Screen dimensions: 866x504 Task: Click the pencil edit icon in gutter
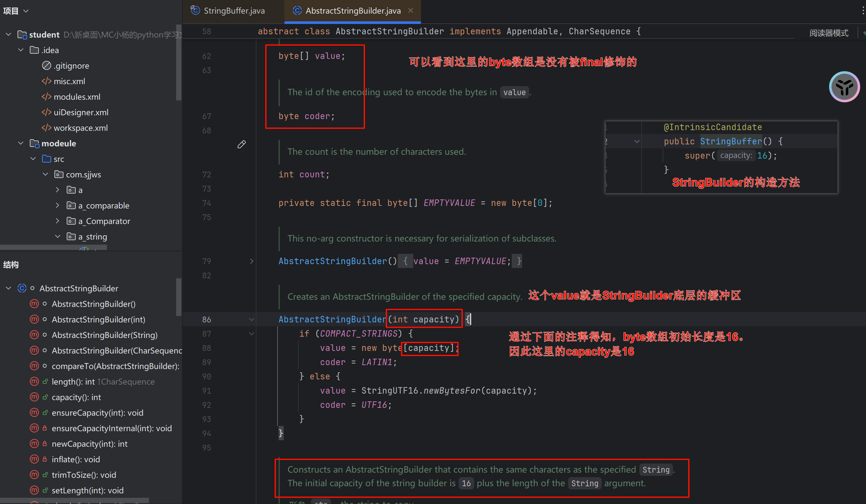[241, 144]
